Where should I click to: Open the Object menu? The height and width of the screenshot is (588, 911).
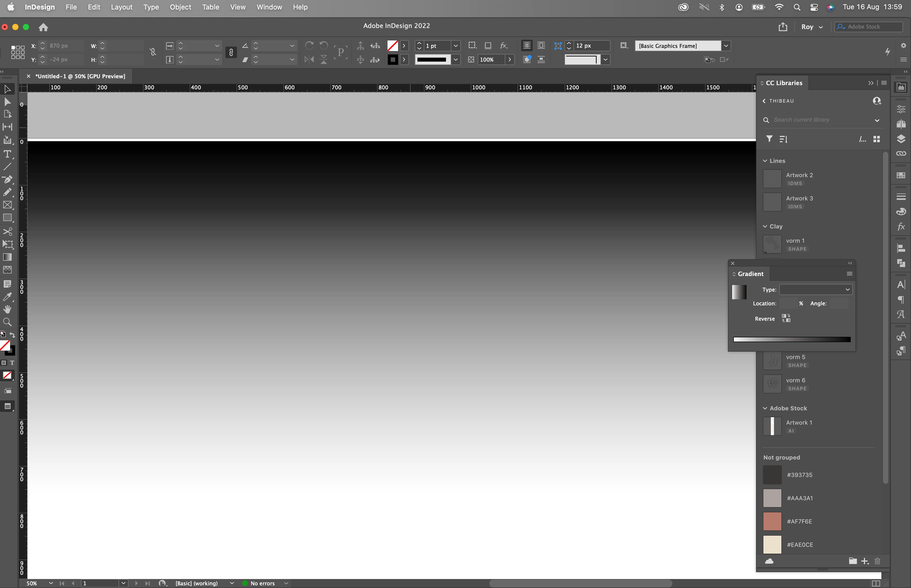tap(180, 7)
